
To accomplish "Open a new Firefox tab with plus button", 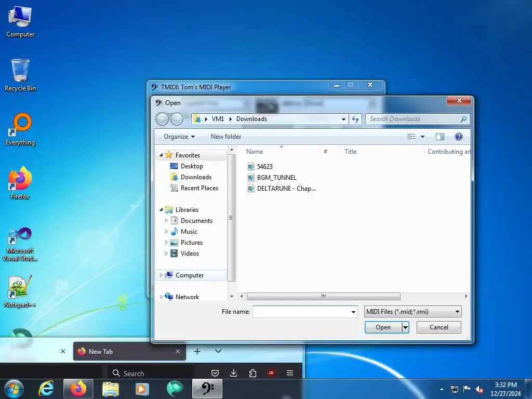I will pos(197,352).
